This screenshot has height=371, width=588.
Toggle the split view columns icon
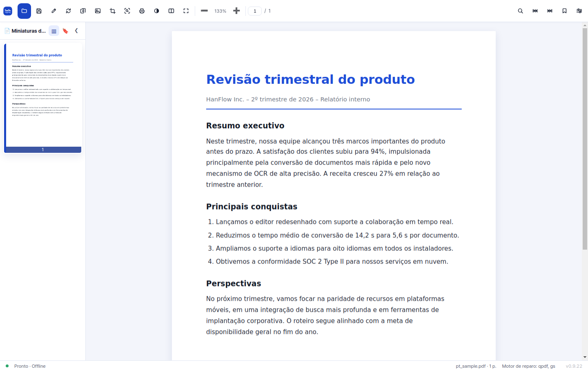(171, 11)
